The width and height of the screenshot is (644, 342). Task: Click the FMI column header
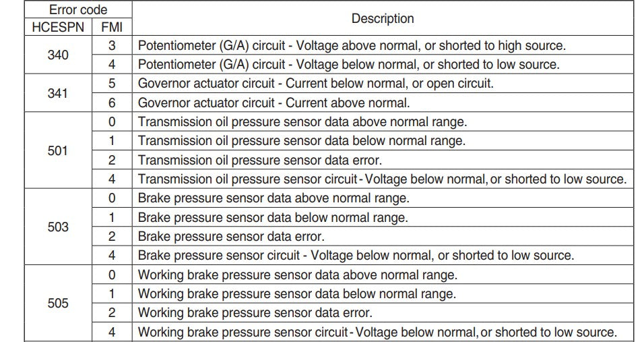[x=112, y=27]
